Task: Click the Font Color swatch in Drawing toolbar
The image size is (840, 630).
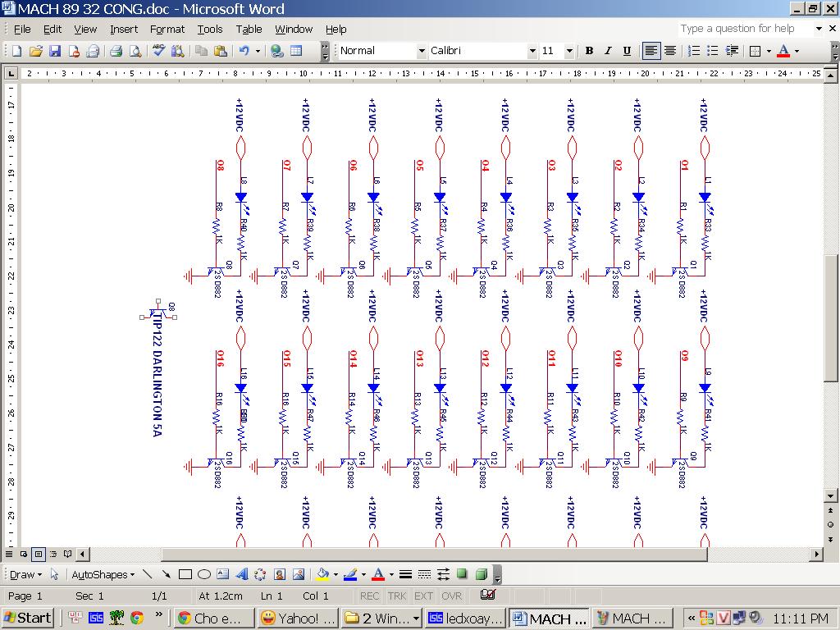Action: tap(378, 574)
